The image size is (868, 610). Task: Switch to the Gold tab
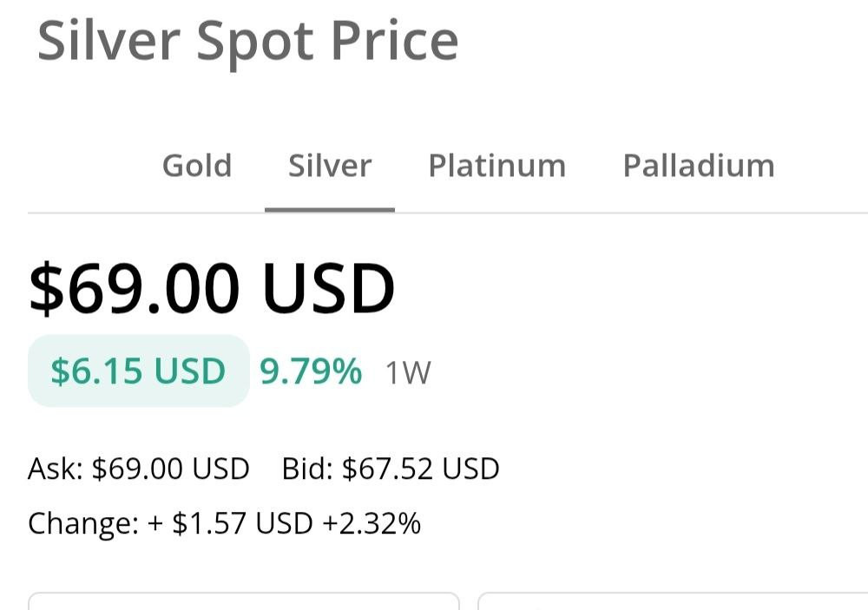pyautogui.click(x=197, y=165)
